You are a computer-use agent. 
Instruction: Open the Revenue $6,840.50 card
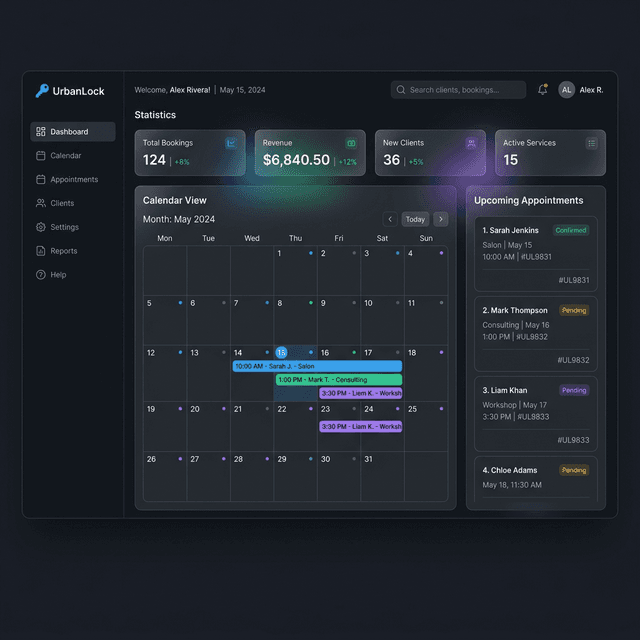[x=310, y=153]
